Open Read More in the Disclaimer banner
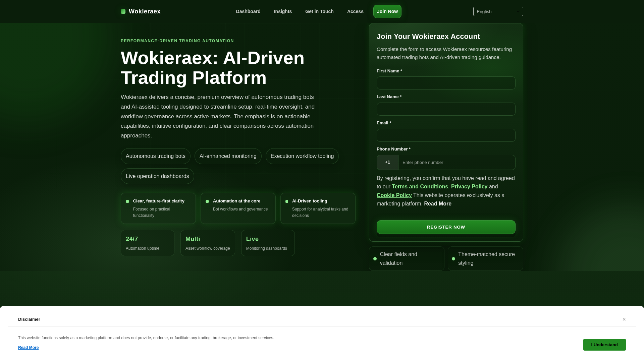 coord(29,348)
